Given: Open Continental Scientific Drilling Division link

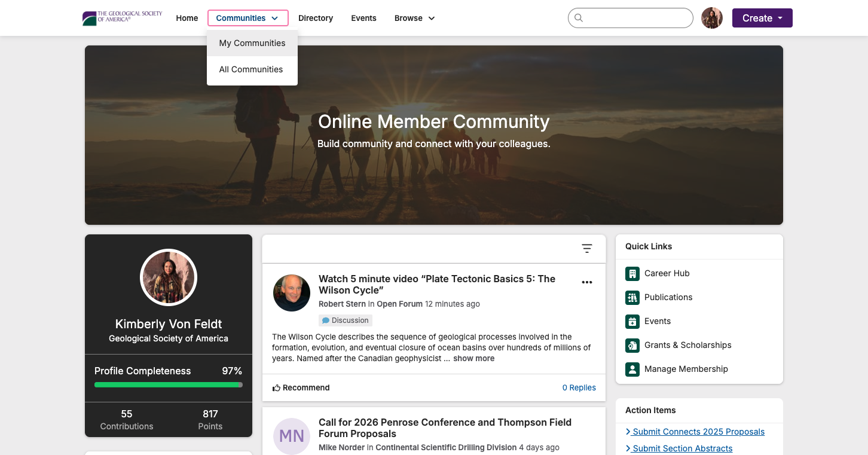Looking at the screenshot, I should tap(446, 447).
